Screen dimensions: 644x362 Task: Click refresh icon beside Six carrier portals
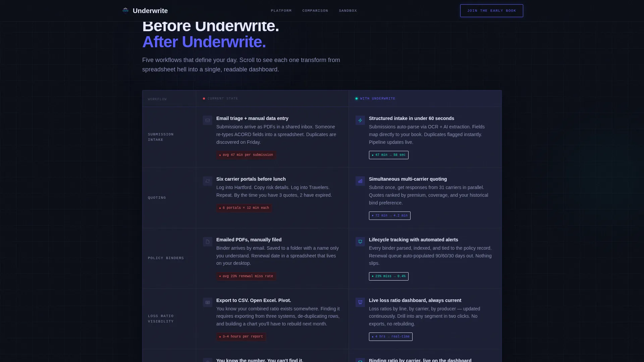pyautogui.click(x=208, y=181)
